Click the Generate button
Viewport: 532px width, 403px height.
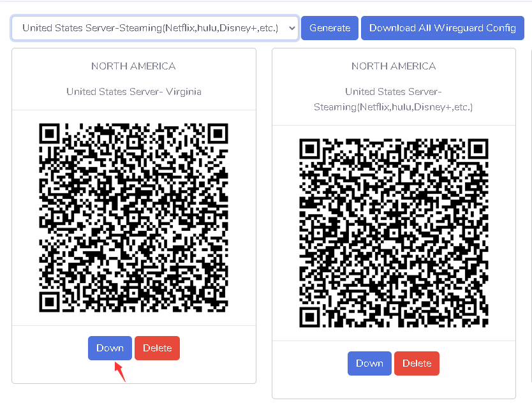(x=329, y=28)
